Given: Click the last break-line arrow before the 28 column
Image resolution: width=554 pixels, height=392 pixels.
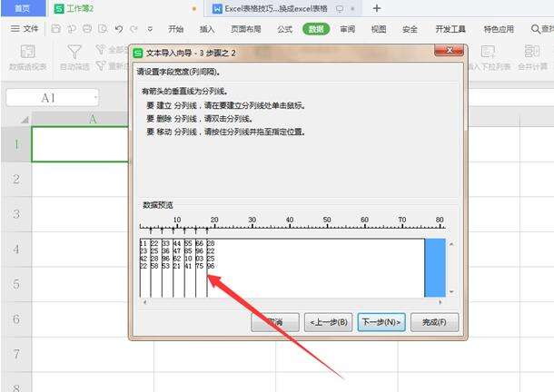Looking at the screenshot, I should [x=207, y=231].
